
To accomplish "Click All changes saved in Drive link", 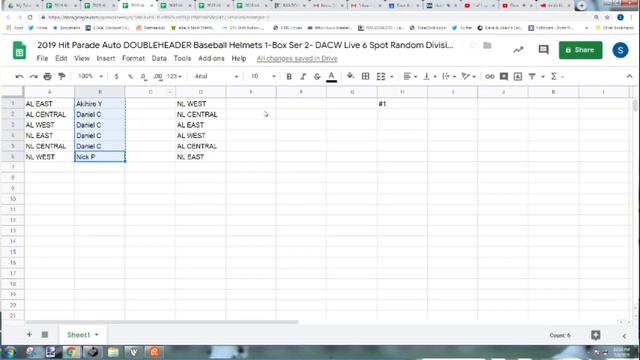I will (297, 59).
